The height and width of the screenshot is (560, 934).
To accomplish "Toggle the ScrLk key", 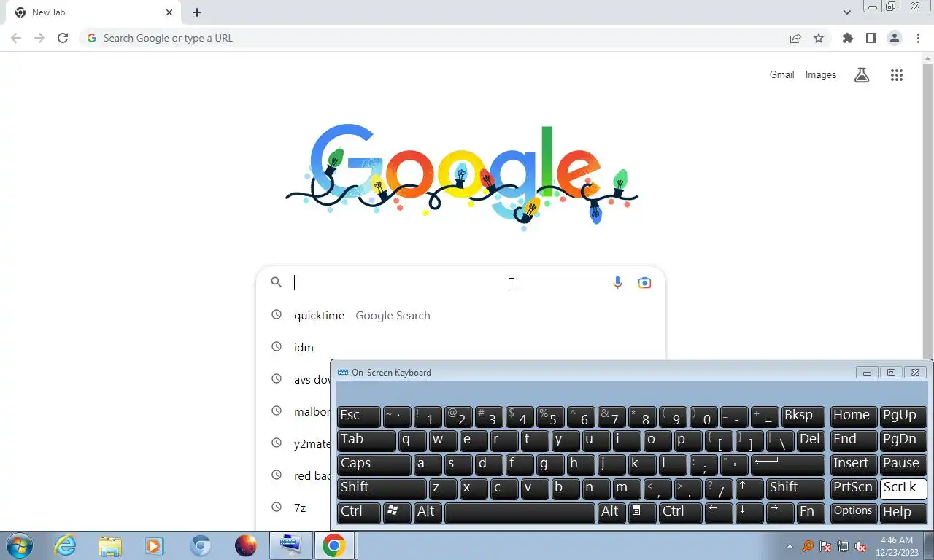I will click(903, 488).
